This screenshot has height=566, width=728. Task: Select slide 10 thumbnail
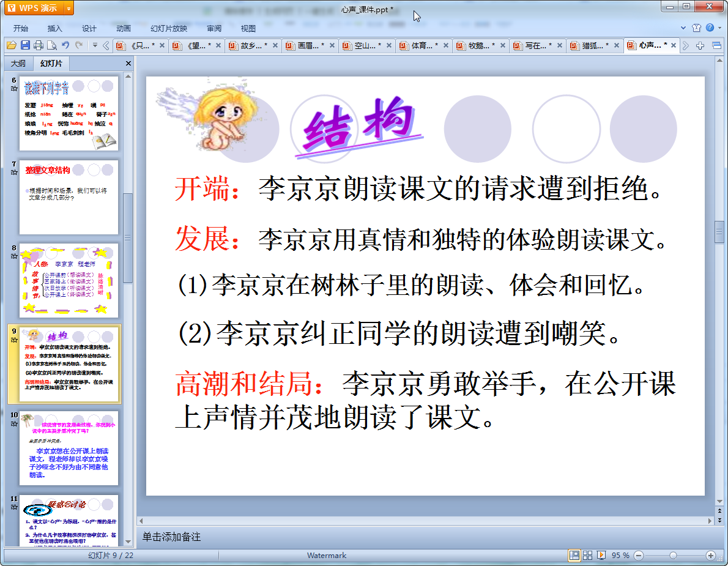[69, 448]
